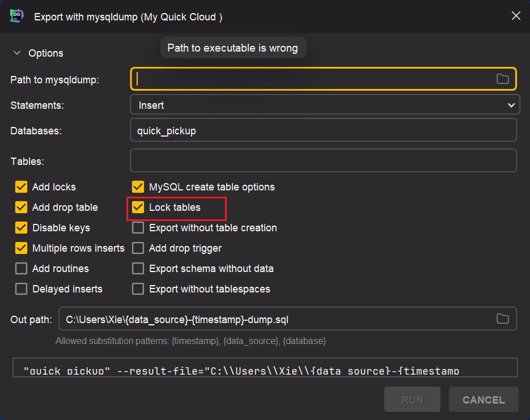Click the CANCEL button
This screenshot has height=420, width=530.
(x=484, y=400)
